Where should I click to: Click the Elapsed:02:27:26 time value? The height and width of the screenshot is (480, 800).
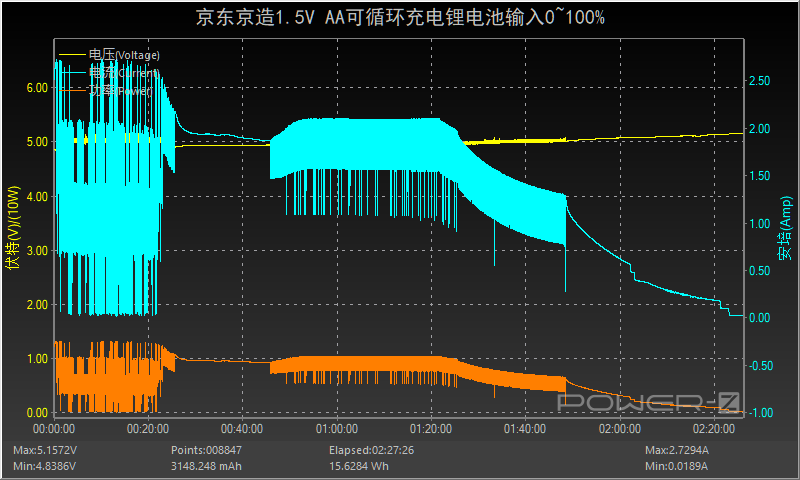[371, 450]
